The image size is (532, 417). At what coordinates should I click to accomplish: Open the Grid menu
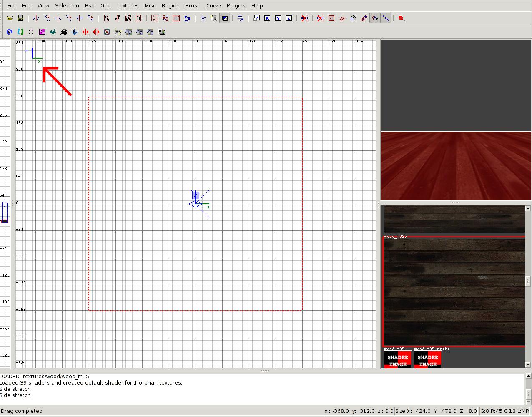(x=105, y=5)
